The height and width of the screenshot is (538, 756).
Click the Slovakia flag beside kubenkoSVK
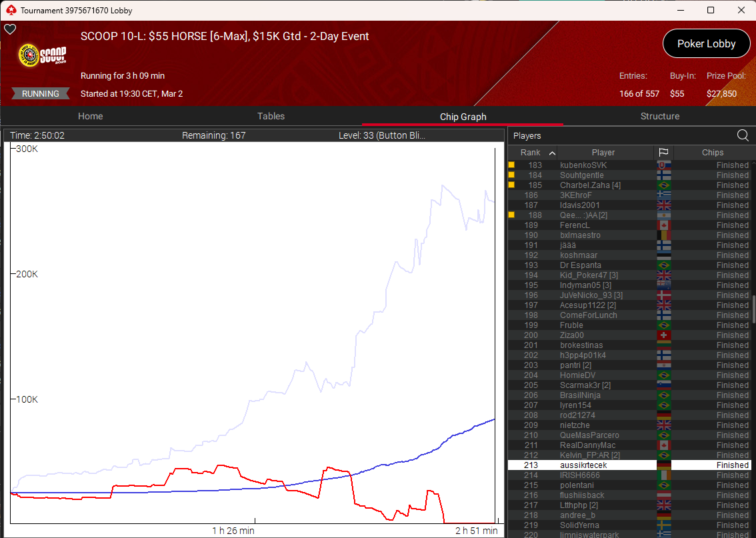pos(663,165)
